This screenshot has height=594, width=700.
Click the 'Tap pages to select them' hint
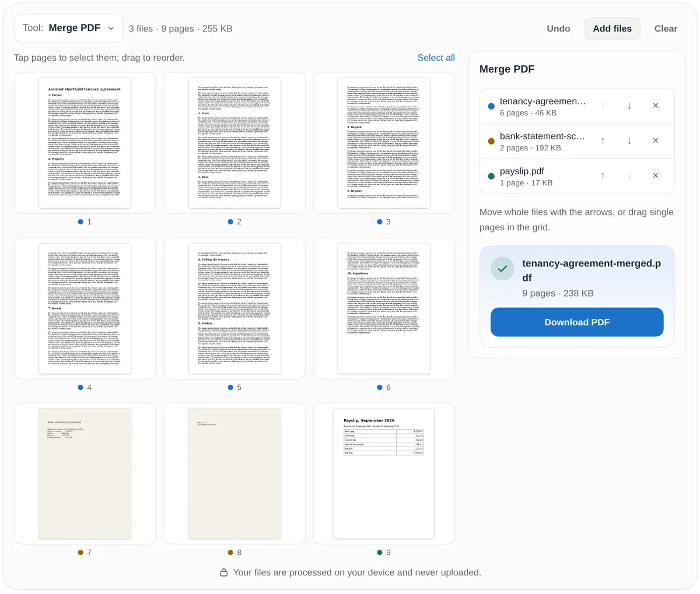pos(99,58)
